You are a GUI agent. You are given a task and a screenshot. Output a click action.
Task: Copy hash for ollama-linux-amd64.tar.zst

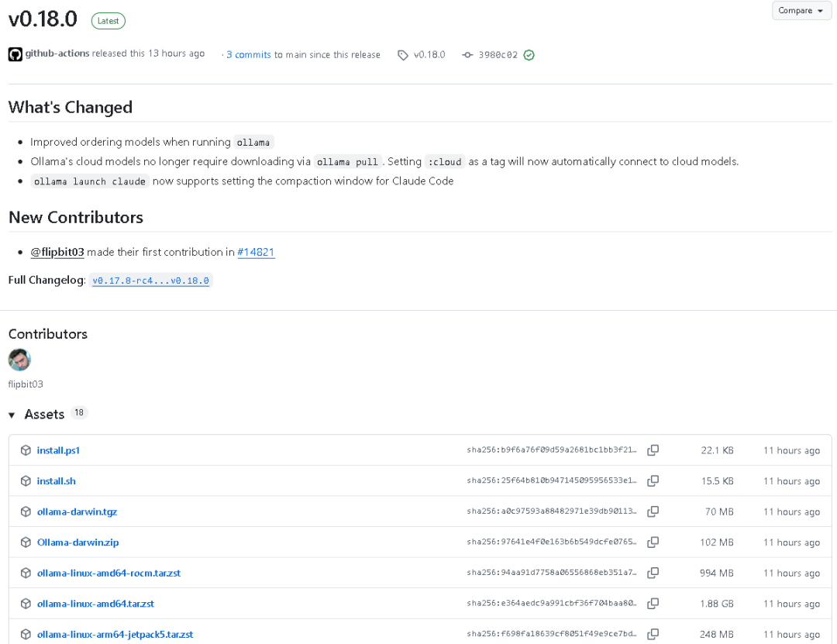pos(653,604)
